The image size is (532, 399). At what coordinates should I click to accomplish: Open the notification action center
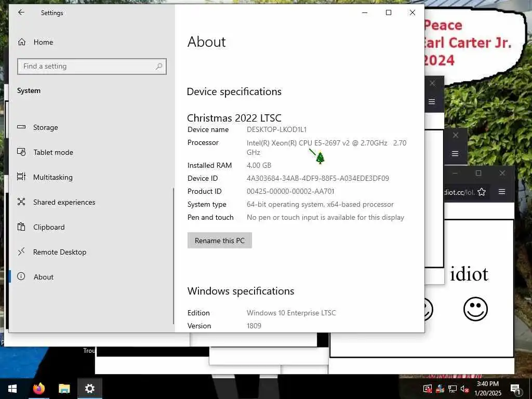click(515, 389)
